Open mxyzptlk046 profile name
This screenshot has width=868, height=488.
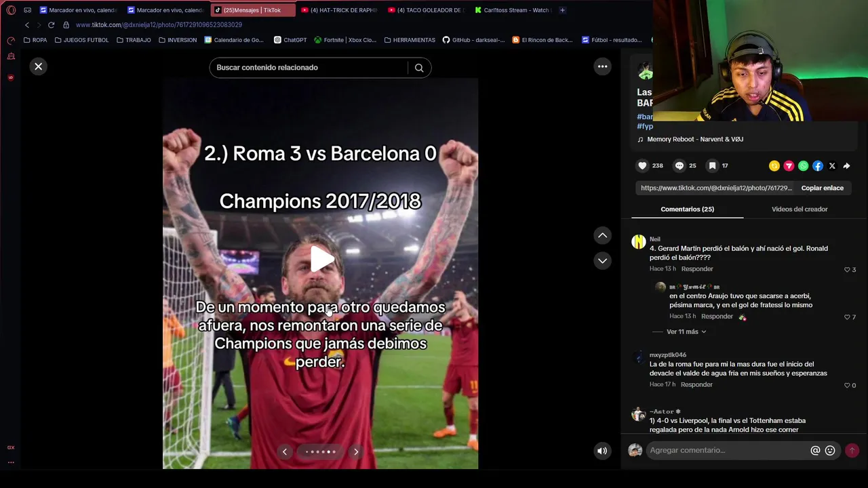point(668,354)
